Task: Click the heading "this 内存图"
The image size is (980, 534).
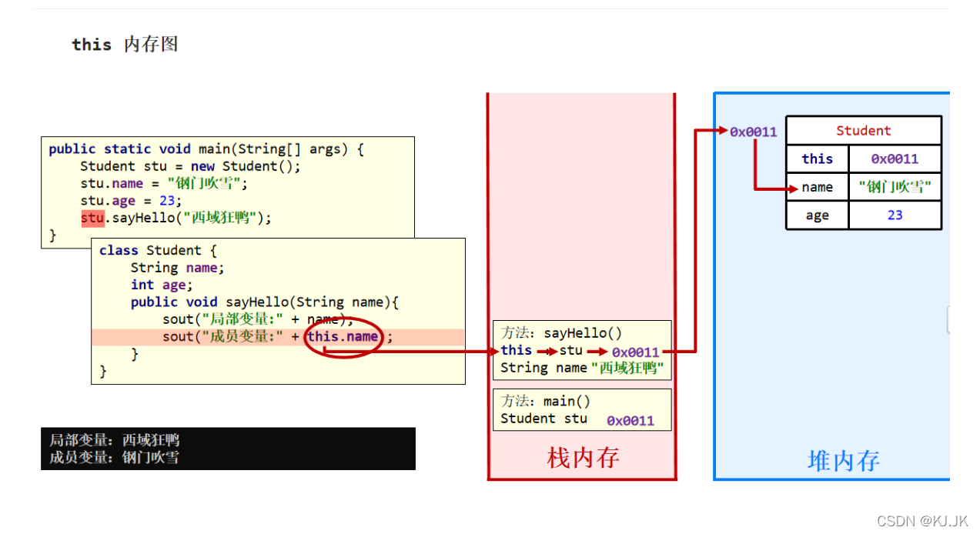Action: pos(125,45)
